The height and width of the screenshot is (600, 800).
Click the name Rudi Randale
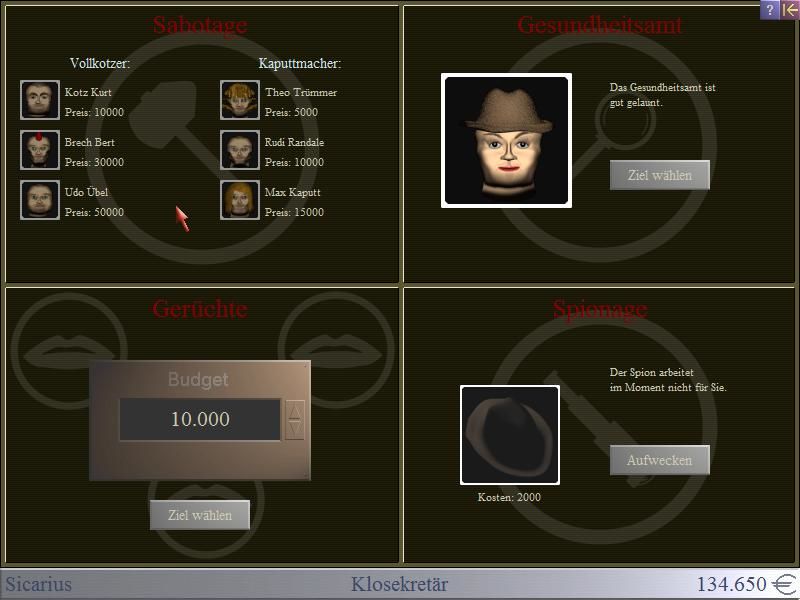294,142
